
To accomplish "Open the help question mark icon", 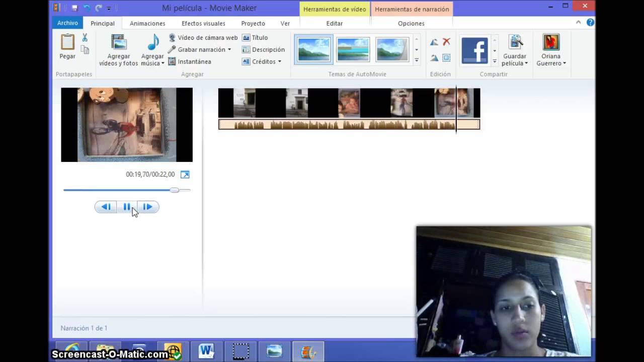I will 591,23.
